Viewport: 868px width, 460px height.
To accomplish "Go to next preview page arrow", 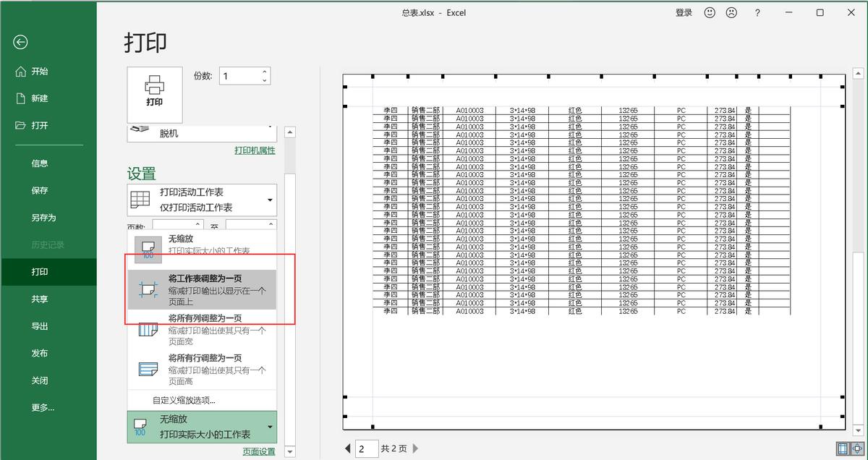I will [x=415, y=449].
